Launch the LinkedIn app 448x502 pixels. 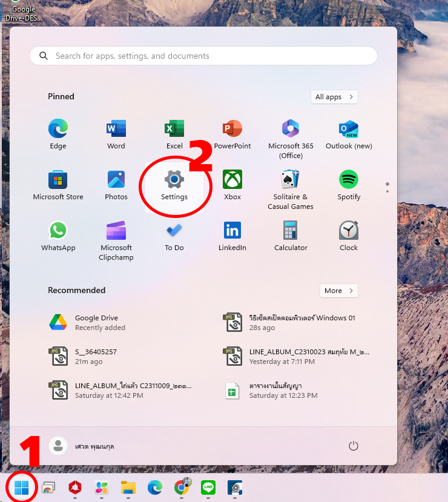232,236
